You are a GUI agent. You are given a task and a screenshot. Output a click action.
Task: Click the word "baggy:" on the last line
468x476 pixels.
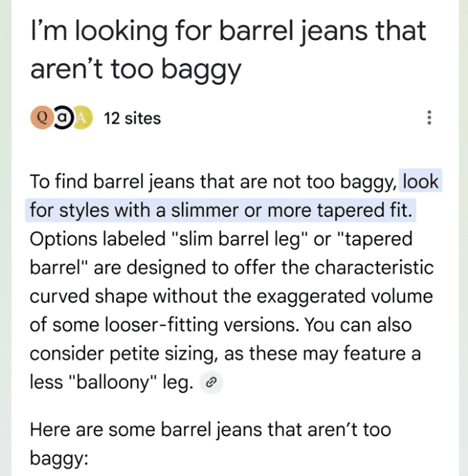click(x=59, y=458)
